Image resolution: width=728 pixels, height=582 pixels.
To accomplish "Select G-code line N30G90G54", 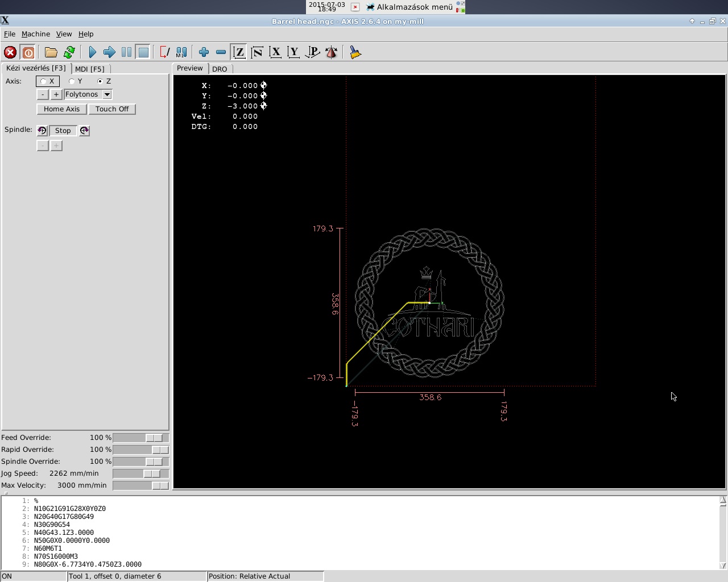I will 52,525.
